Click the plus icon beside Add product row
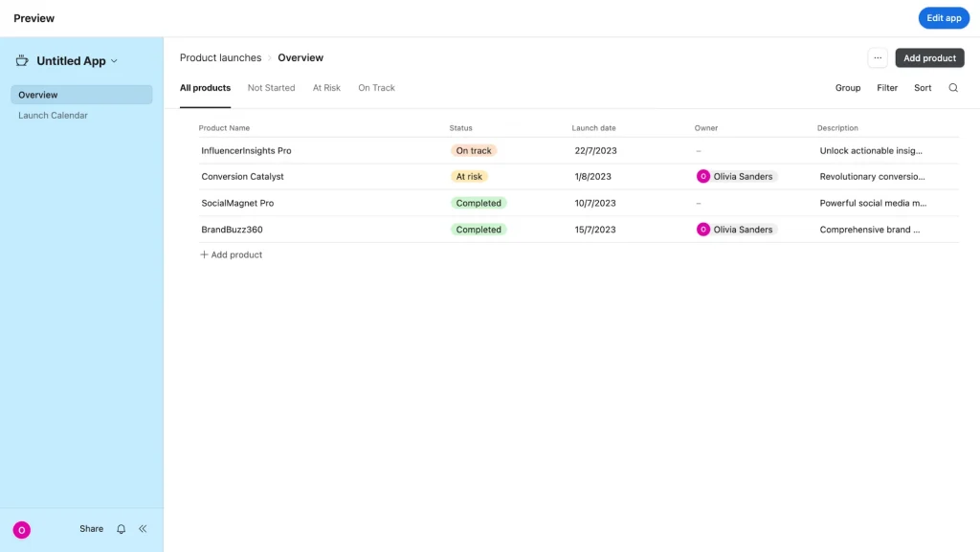 204,255
